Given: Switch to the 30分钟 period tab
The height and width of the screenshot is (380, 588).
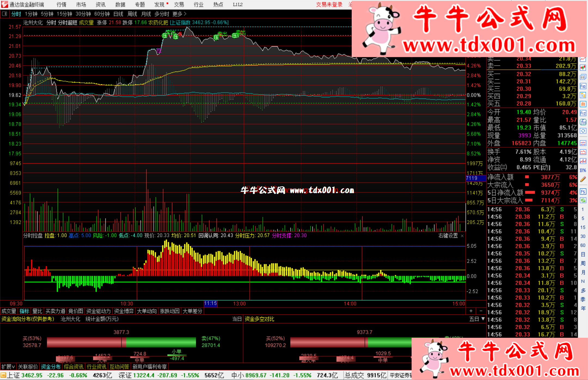Looking at the screenshot, I should point(83,14).
